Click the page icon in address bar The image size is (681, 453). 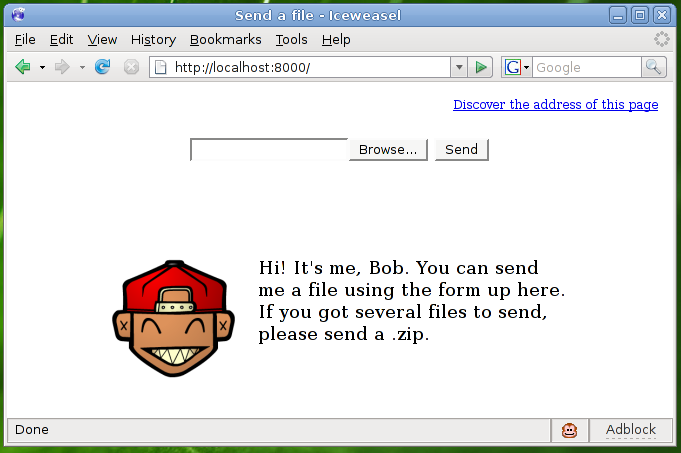pyautogui.click(x=161, y=67)
